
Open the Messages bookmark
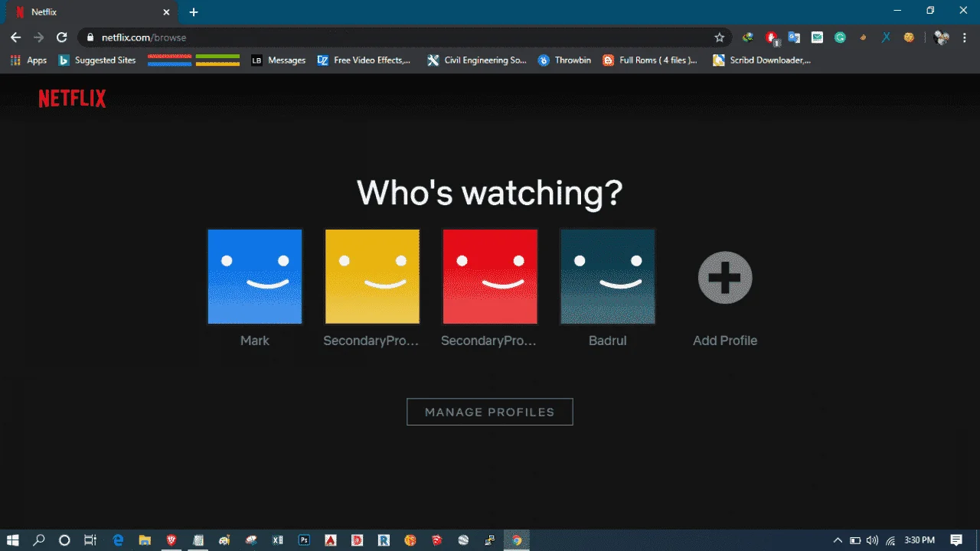click(x=278, y=60)
